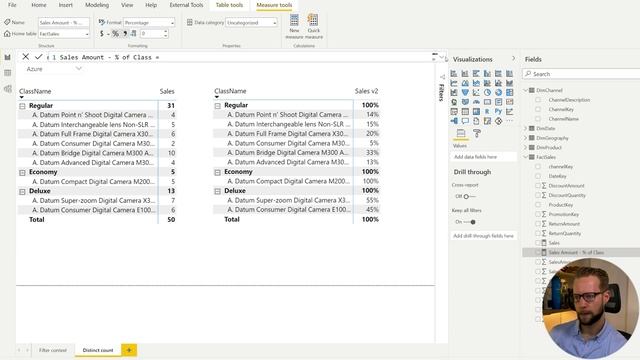
Task: Select the Python visual
Action: pos(498,111)
